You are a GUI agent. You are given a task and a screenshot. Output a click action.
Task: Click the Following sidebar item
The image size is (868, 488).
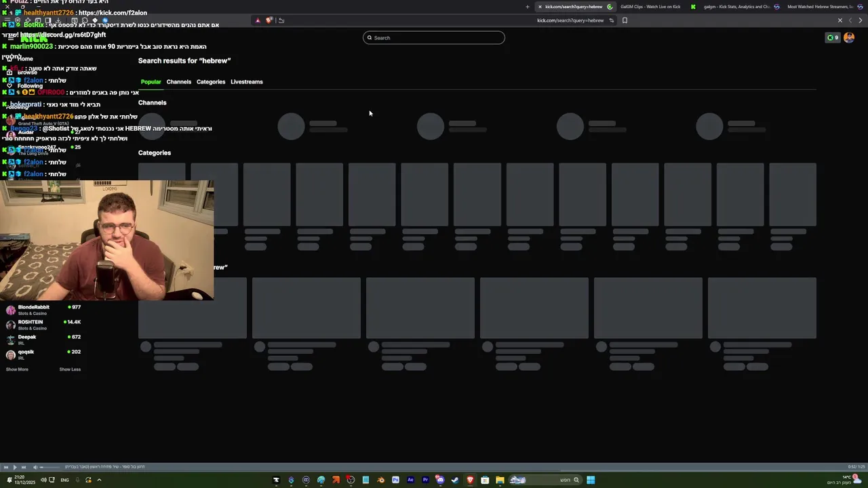pos(26,86)
